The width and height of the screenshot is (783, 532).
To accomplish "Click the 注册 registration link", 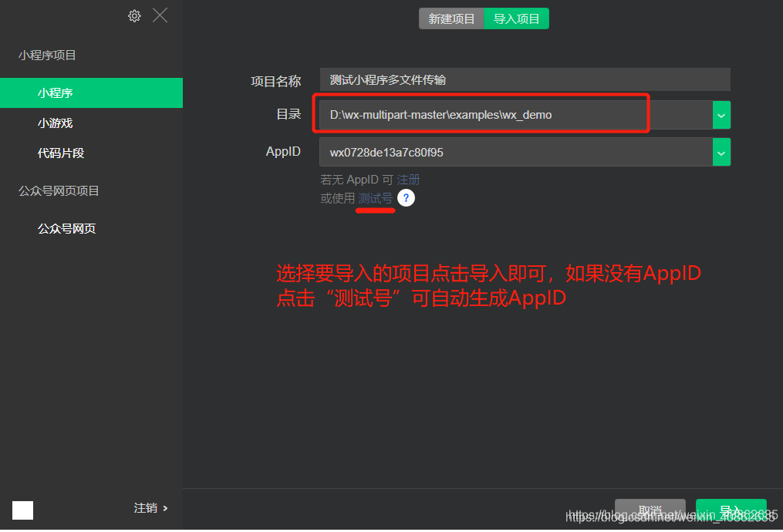I will 408,179.
